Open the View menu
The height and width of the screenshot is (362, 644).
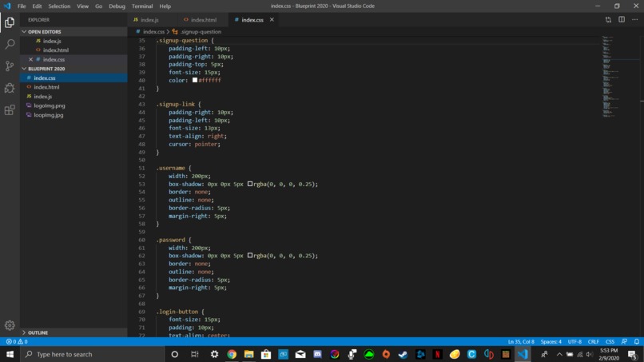(82, 6)
